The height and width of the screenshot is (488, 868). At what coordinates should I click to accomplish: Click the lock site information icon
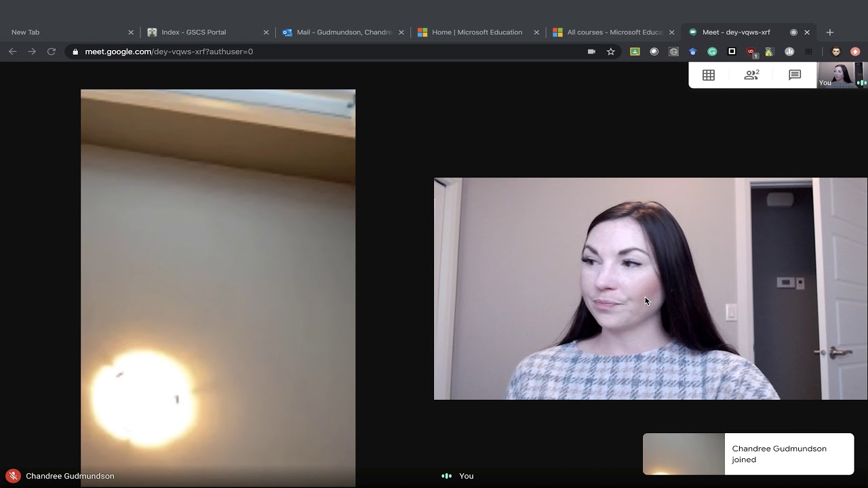point(75,52)
